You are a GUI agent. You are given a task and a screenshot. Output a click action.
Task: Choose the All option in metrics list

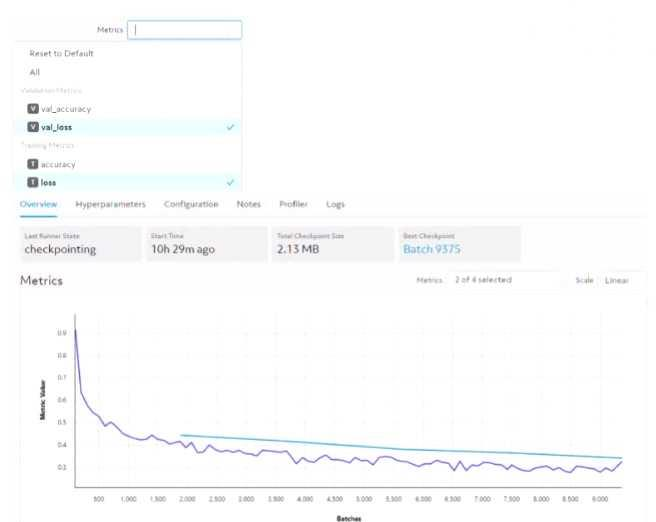(x=35, y=72)
